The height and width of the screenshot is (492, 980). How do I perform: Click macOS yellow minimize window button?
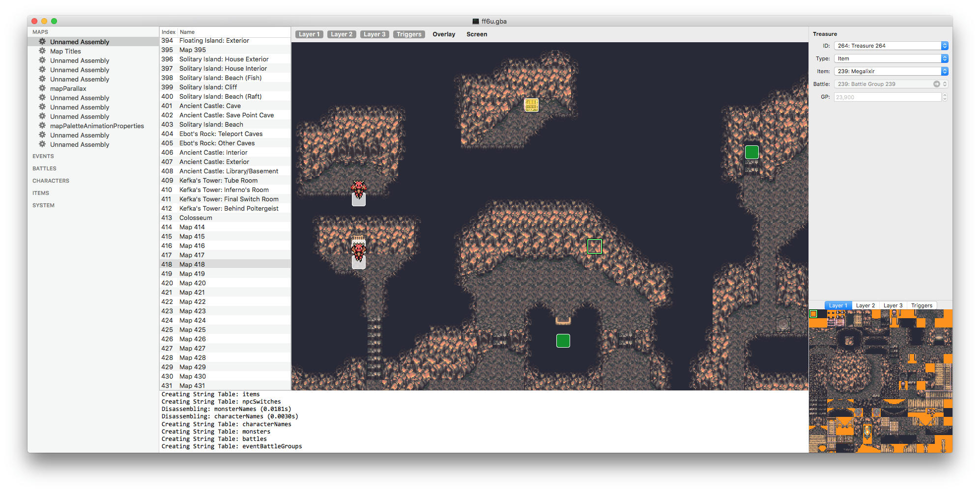click(x=44, y=21)
